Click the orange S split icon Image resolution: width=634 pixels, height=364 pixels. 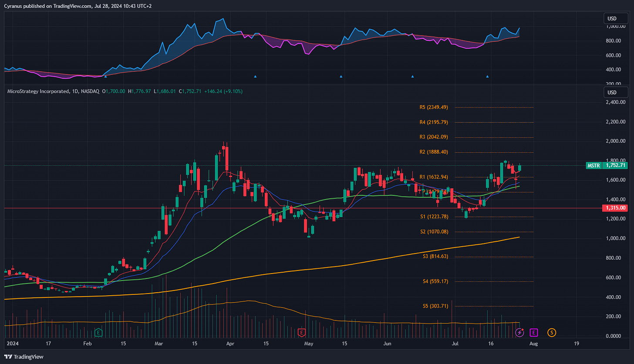coord(552,333)
